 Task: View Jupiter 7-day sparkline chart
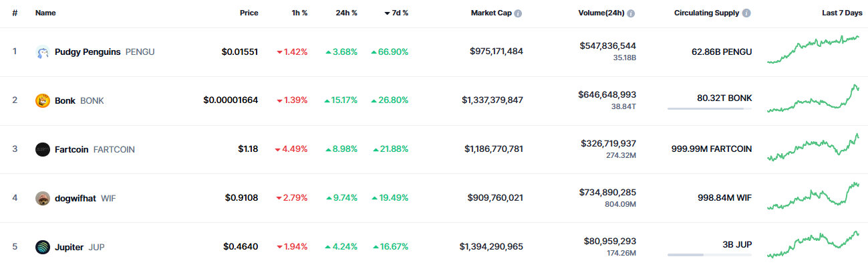point(814,245)
